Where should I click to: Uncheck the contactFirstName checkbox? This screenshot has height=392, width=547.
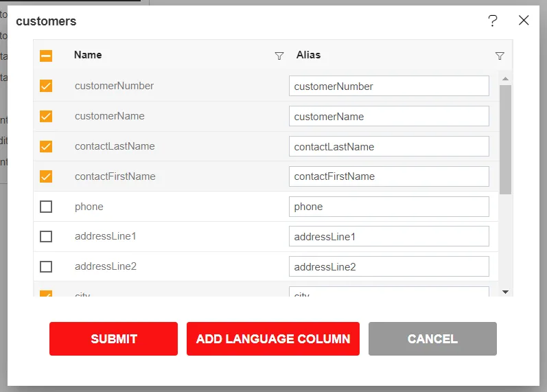[46, 176]
